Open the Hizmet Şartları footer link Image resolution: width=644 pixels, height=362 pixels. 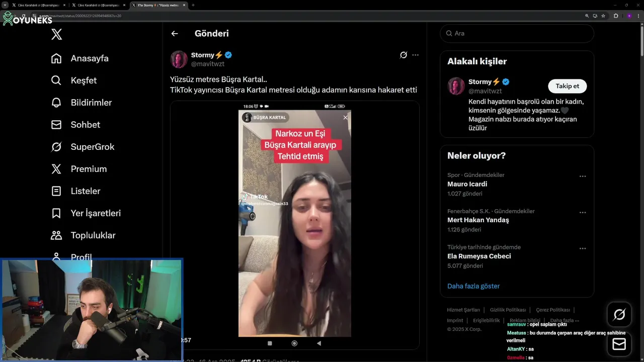(x=463, y=310)
